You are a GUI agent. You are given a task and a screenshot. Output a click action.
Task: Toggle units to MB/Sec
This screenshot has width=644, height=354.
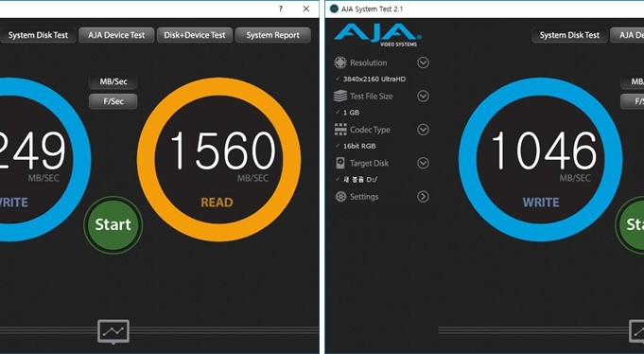click(x=113, y=81)
